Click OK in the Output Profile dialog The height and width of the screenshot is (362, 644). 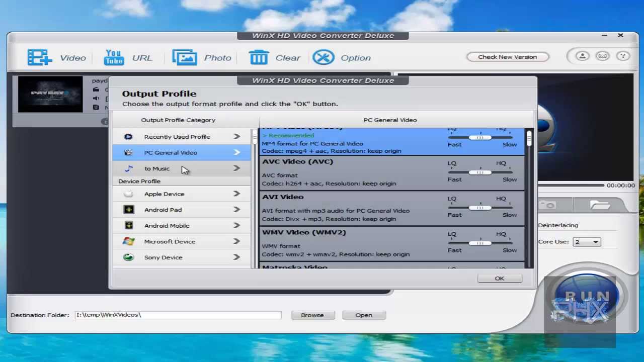click(x=500, y=279)
